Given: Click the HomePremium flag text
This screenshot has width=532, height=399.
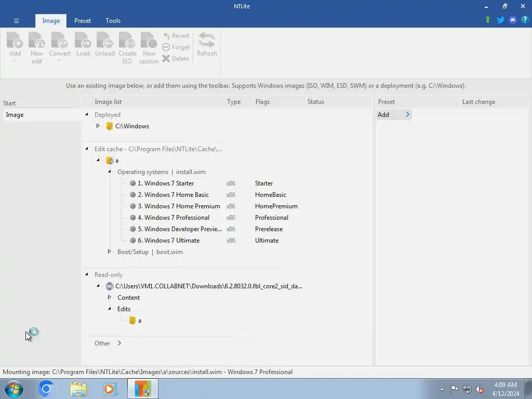Looking at the screenshot, I should 276,206.
